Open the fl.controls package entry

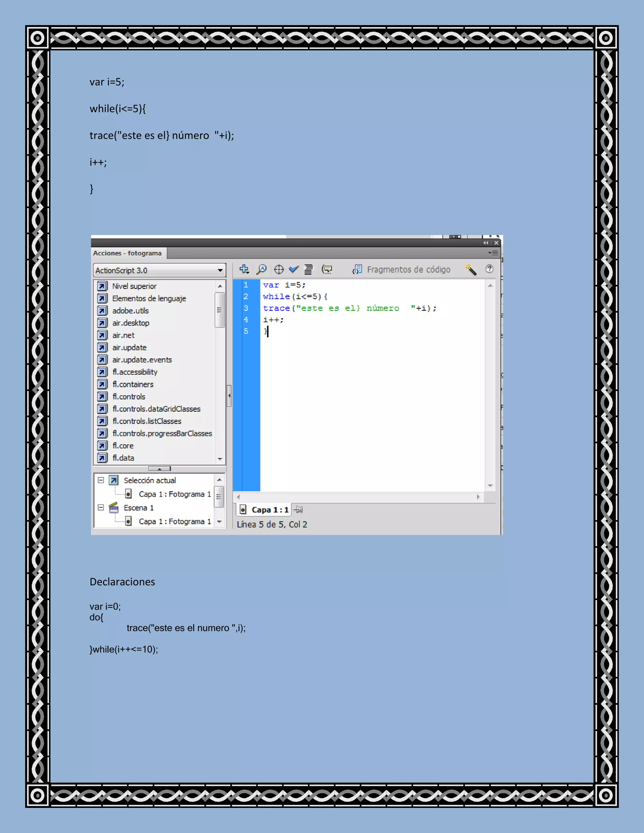pos(129,397)
